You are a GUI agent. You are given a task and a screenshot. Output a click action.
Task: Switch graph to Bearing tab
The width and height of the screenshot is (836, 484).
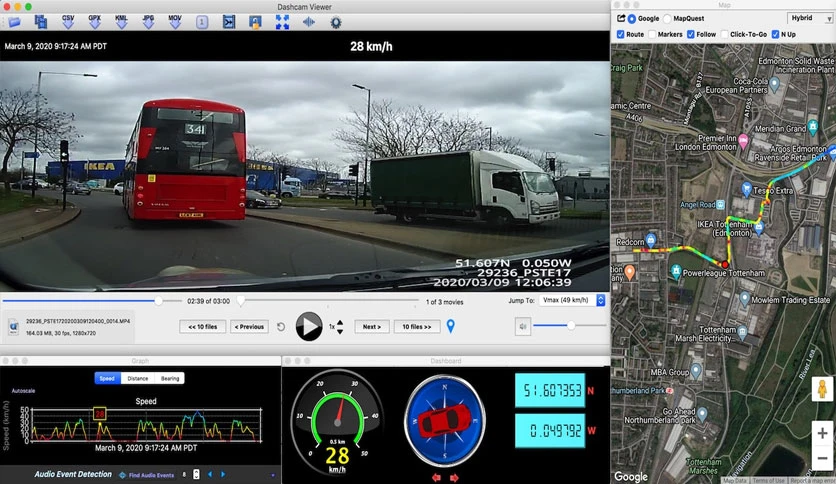(170, 378)
